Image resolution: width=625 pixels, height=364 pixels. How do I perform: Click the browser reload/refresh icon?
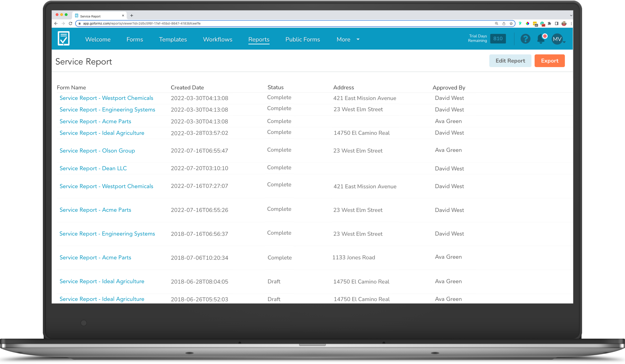point(71,23)
